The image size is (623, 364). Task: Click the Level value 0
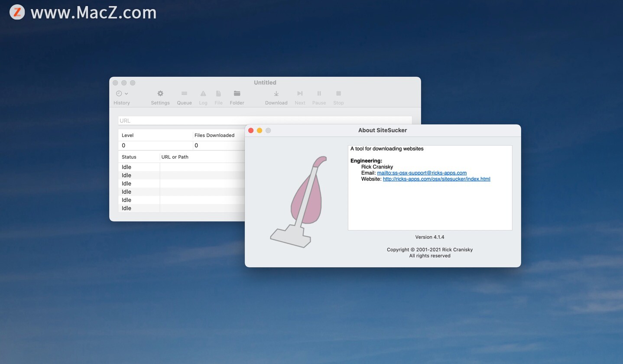123,146
